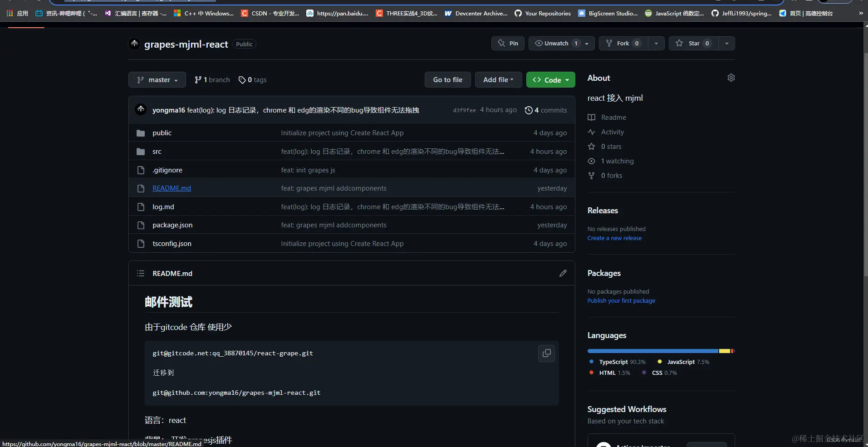This screenshot has width=868, height=447.
Task: Pin the grapes-mjml-react repository
Action: click(x=508, y=43)
